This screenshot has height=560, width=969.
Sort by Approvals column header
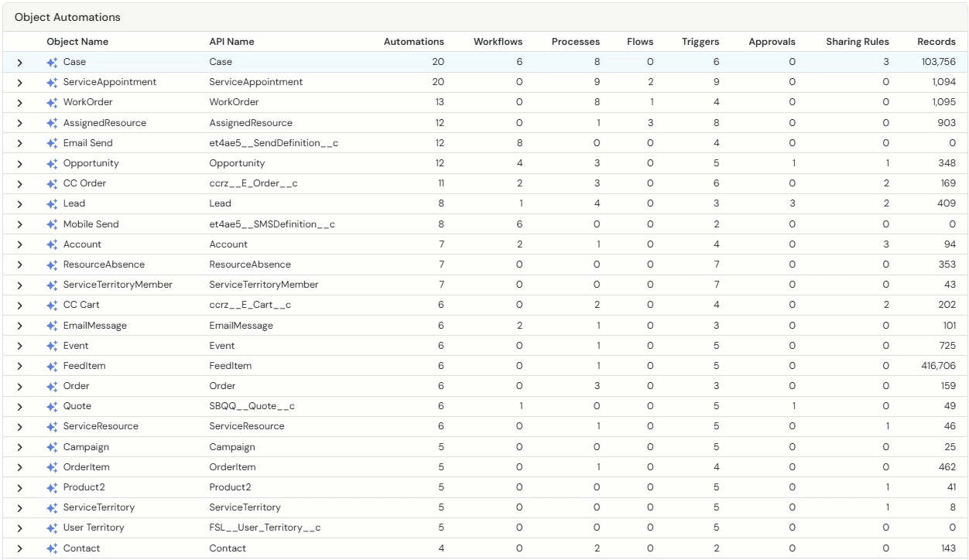click(772, 42)
